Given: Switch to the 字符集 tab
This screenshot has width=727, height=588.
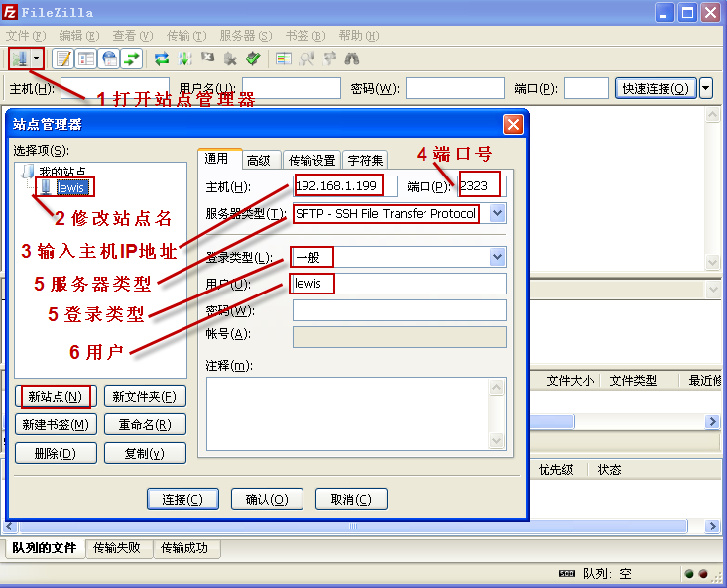Looking at the screenshot, I should pyautogui.click(x=365, y=161).
